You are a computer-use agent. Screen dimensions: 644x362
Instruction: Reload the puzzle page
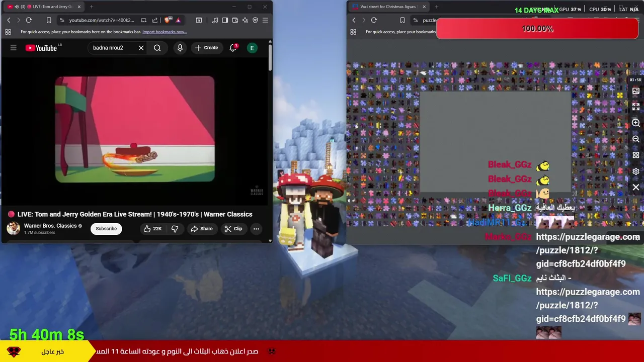click(374, 20)
